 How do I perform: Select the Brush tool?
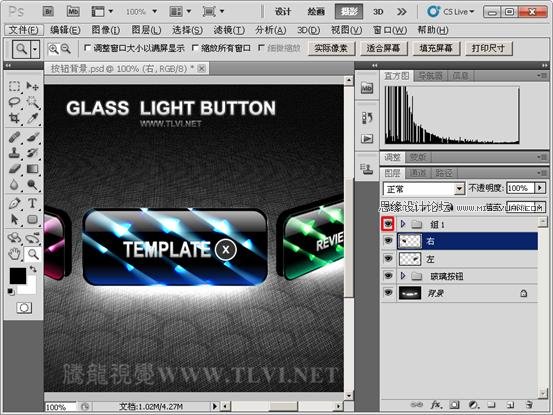[32, 137]
